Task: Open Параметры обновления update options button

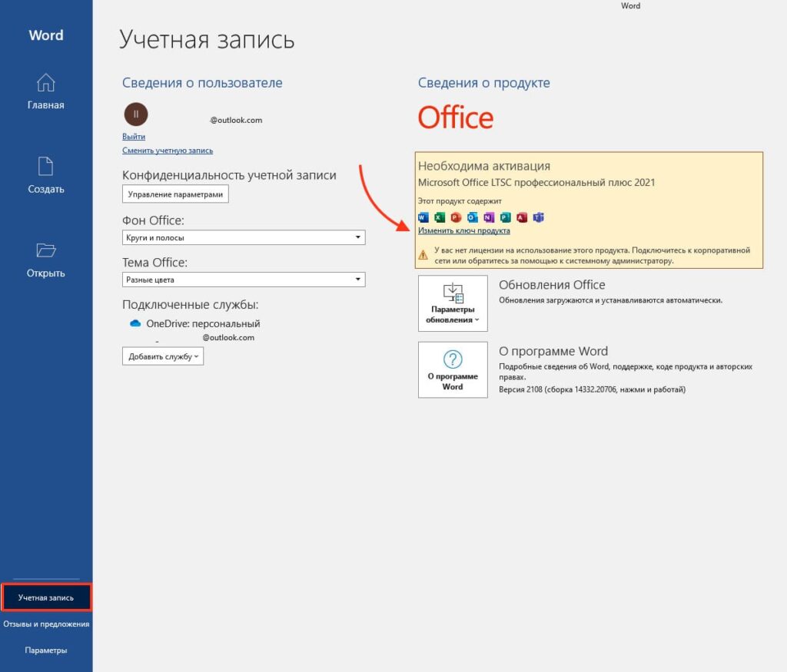Action: (x=453, y=303)
